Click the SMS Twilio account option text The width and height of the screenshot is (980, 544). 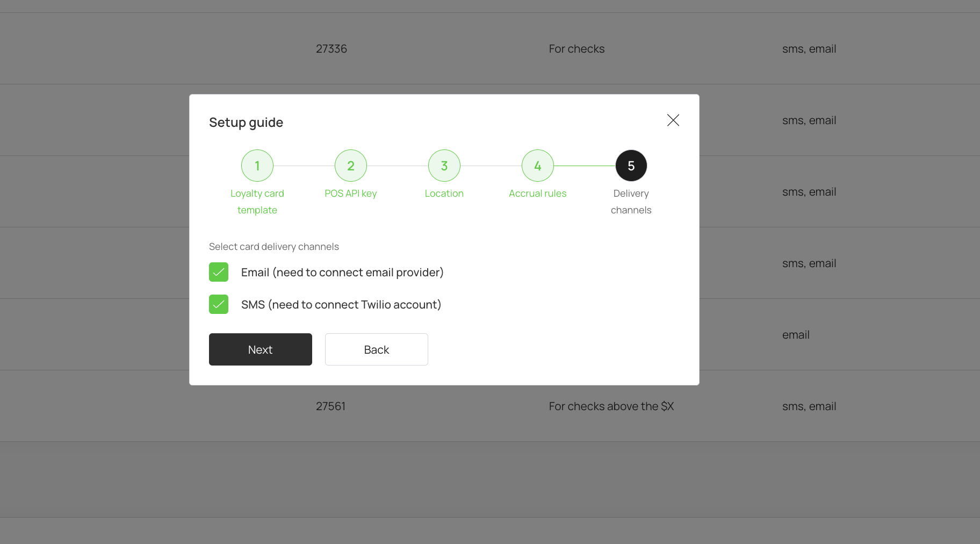point(341,305)
